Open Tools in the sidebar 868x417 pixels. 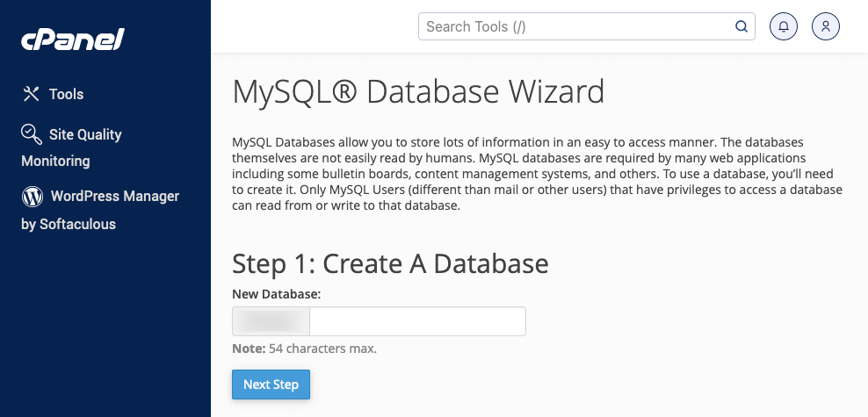[x=53, y=94]
